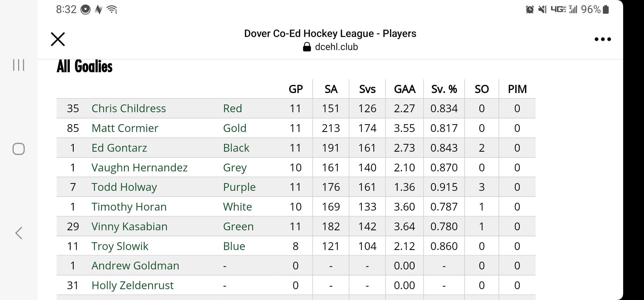The width and height of the screenshot is (644, 300).
Task: Close the in-app browser with X
Action: pos(58,39)
